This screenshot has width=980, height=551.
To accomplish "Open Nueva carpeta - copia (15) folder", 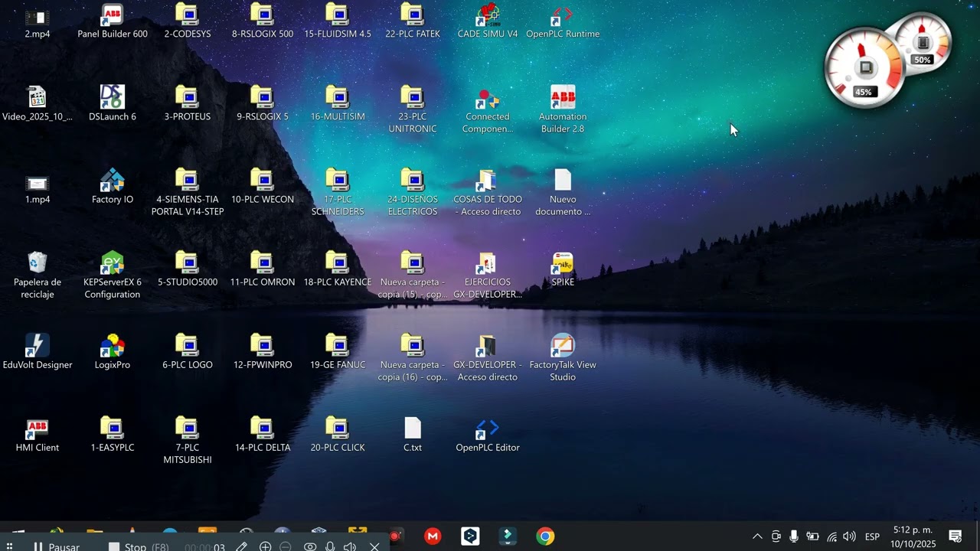I will coord(413,275).
